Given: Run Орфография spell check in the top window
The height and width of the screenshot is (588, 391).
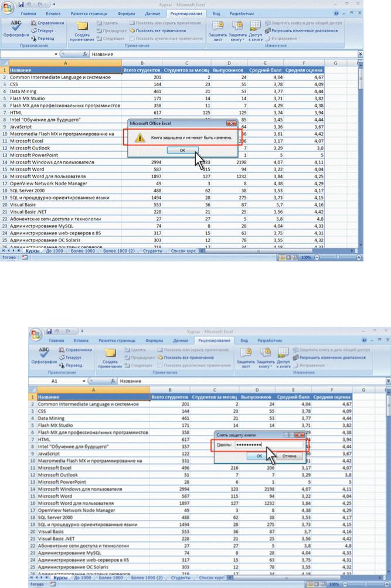Looking at the screenshot, I should [x=16, y=29].
